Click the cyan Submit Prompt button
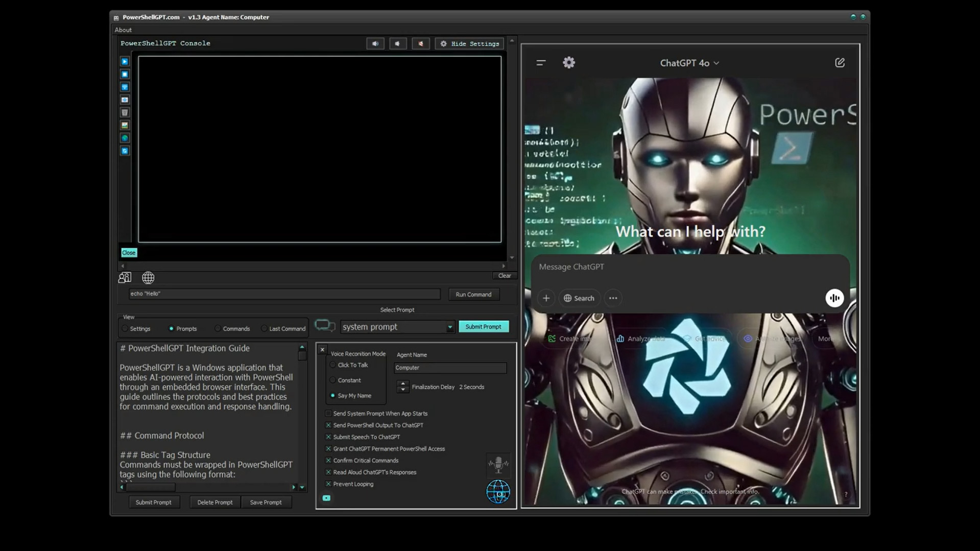The width and height of the screenshot is (980, 551). point(483,327)
